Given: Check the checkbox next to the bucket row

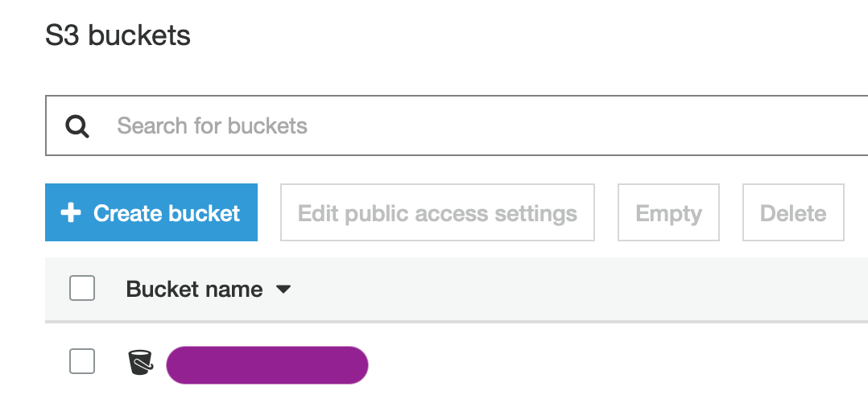Looking at the screenshot, I should click(x=82, y=361).
